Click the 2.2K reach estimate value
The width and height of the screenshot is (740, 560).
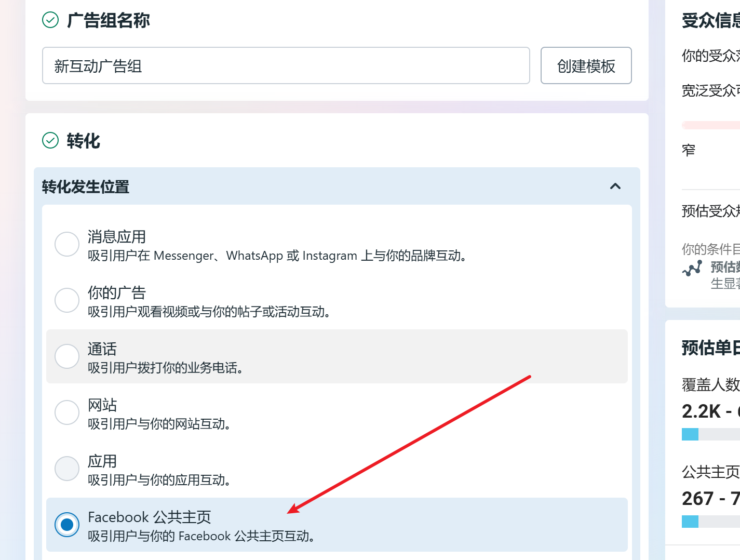coord(701,411)
